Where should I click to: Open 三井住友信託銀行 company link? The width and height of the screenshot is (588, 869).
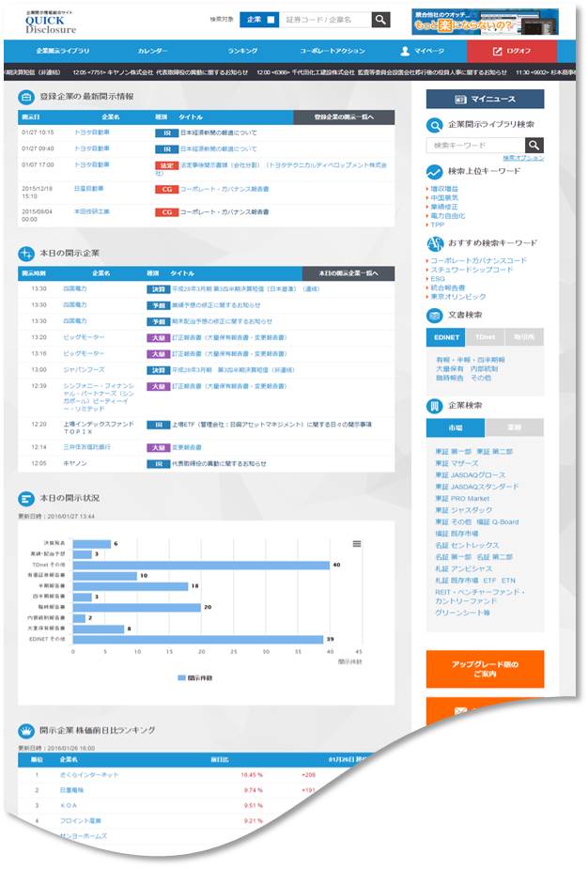87,447
